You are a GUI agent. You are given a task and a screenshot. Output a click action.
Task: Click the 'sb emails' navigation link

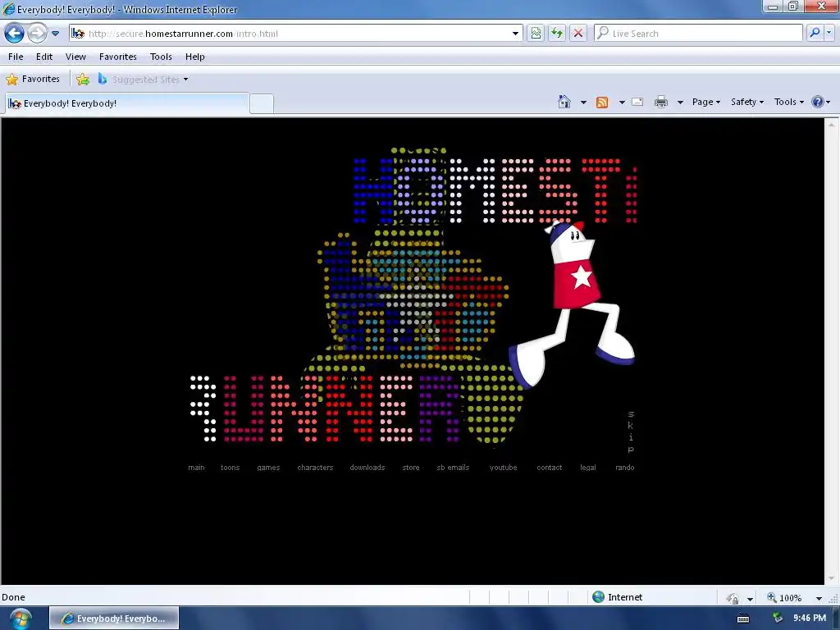pos(453,467)
